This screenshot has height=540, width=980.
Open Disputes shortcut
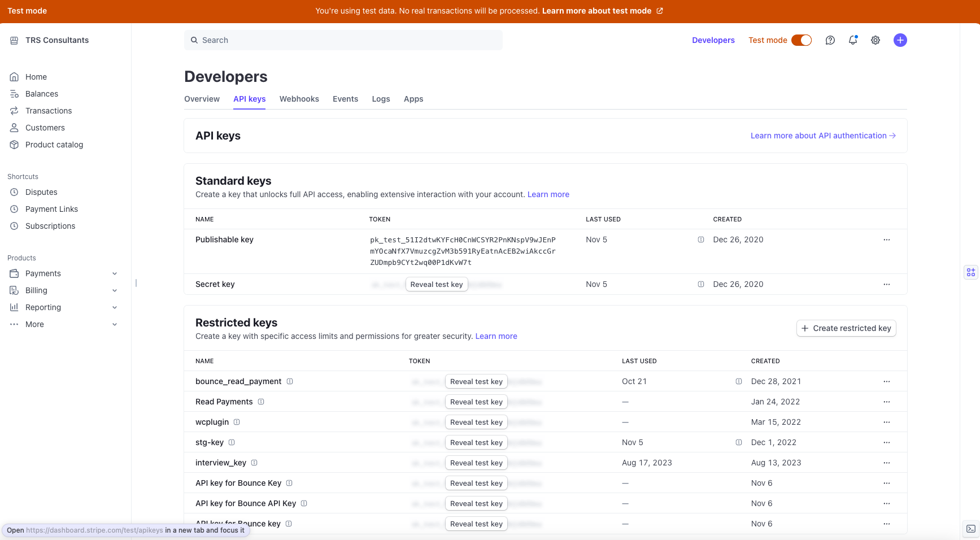pyautogui.click(x=41, y=192)
